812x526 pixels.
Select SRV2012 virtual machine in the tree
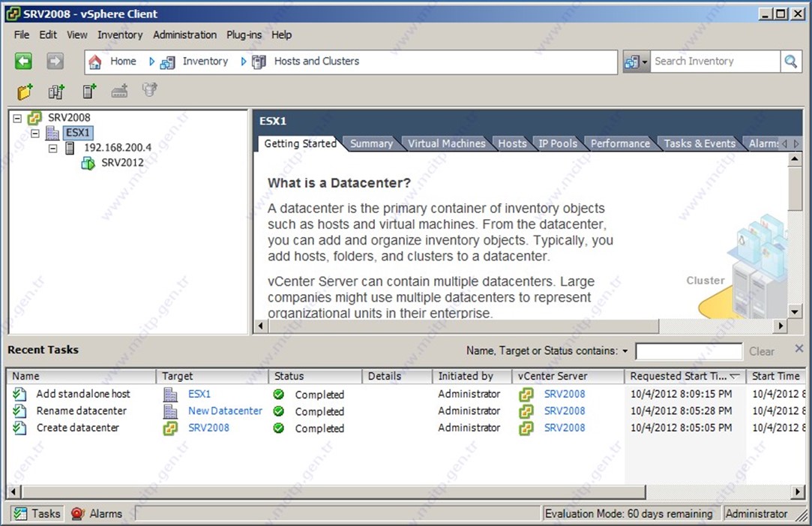(122, 163)
